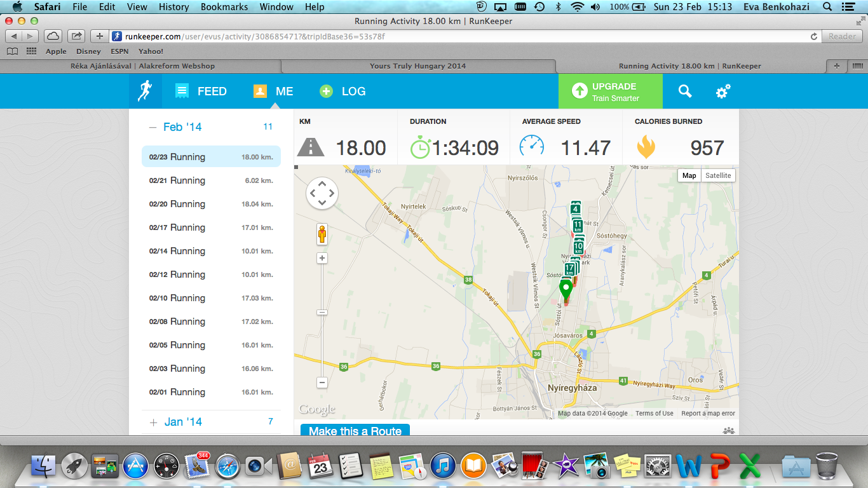This screenshot has width=868, height=488.
Task: Open the Trash in the Dock
Action: coord(827,465)
